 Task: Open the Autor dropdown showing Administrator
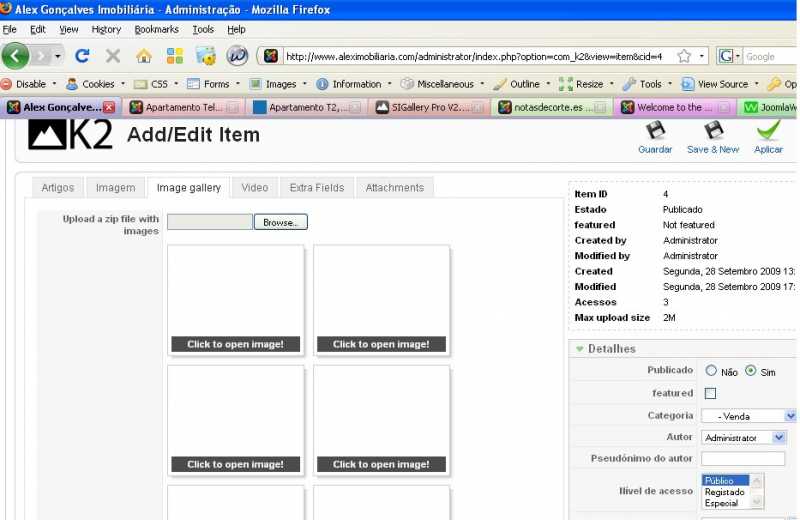point(743,437)
